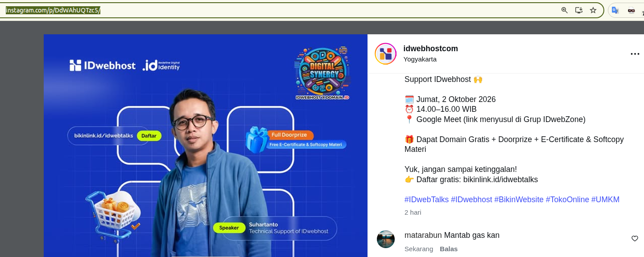Screen dimensions: 644x257
Task: Click Balas to reply to matarabun
Action: [449, 249]
